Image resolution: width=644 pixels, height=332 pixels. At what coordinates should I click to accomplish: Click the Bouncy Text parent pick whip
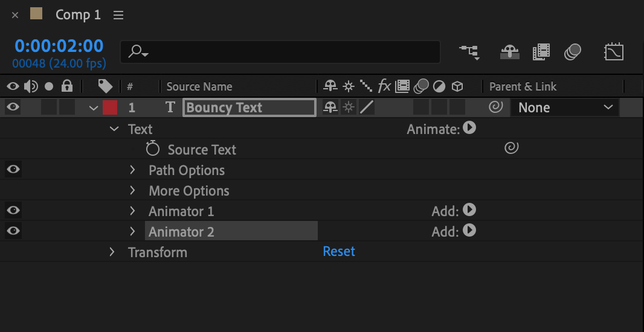(495, 107)
